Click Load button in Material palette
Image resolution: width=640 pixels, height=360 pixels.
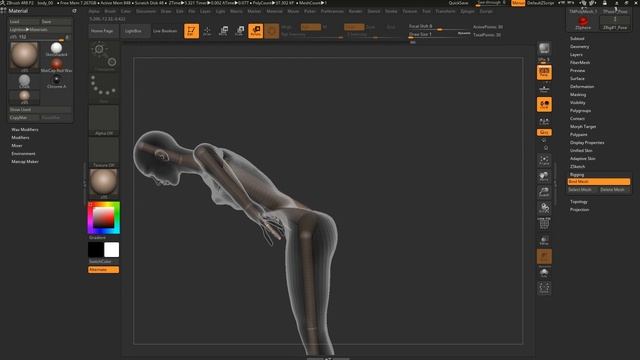[x=24, y=22]
